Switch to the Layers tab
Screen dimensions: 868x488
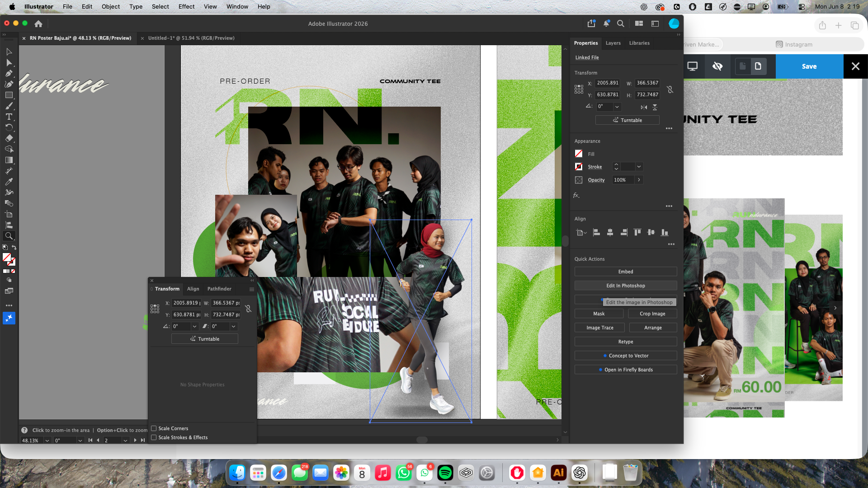tap(613, 43)
